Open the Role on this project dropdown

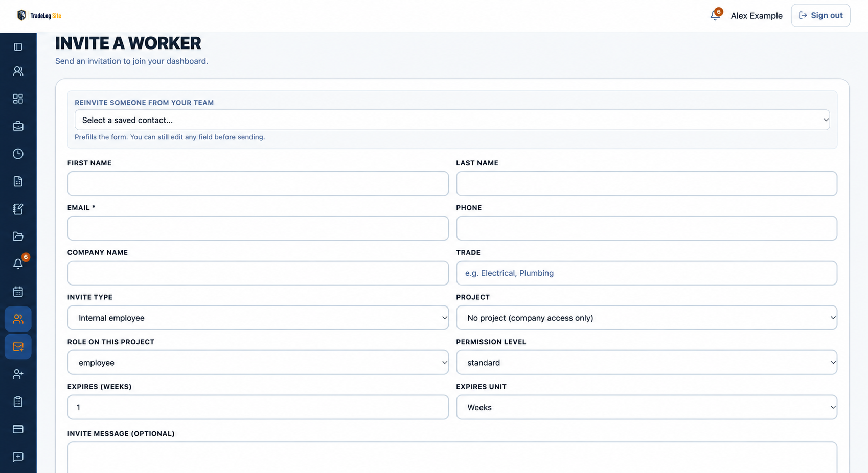pyautogui.click(x=258, y=363)
